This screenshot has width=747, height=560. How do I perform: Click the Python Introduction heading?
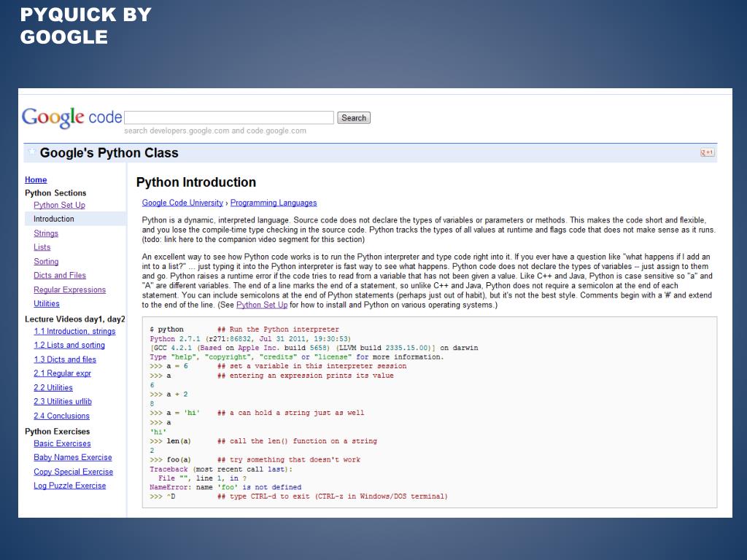pos(196,182)
